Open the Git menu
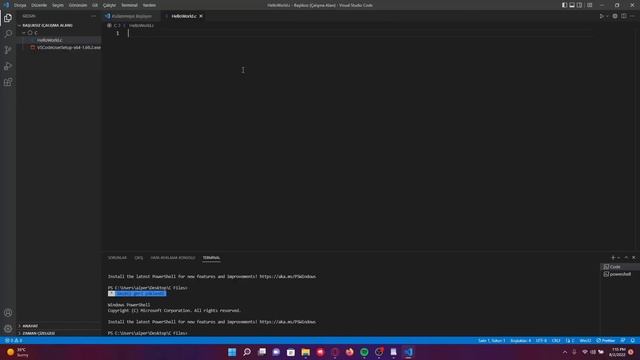 click(x=95, y=5)
